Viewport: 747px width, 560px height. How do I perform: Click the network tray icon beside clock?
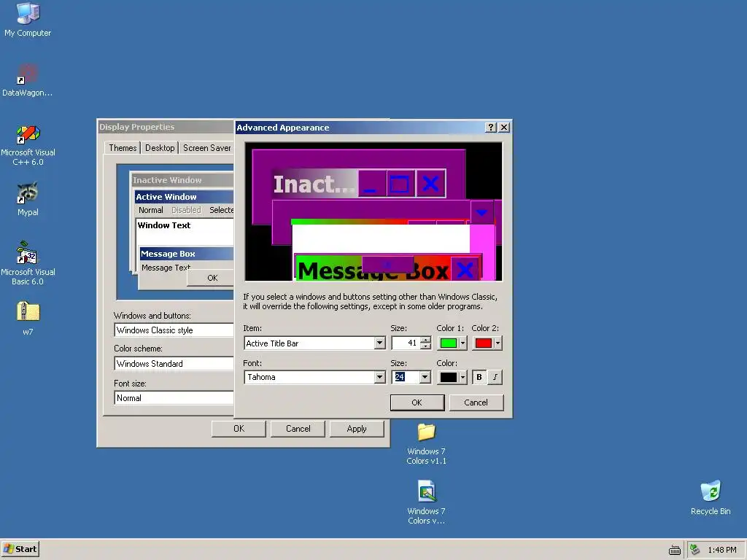pos(695,550)
